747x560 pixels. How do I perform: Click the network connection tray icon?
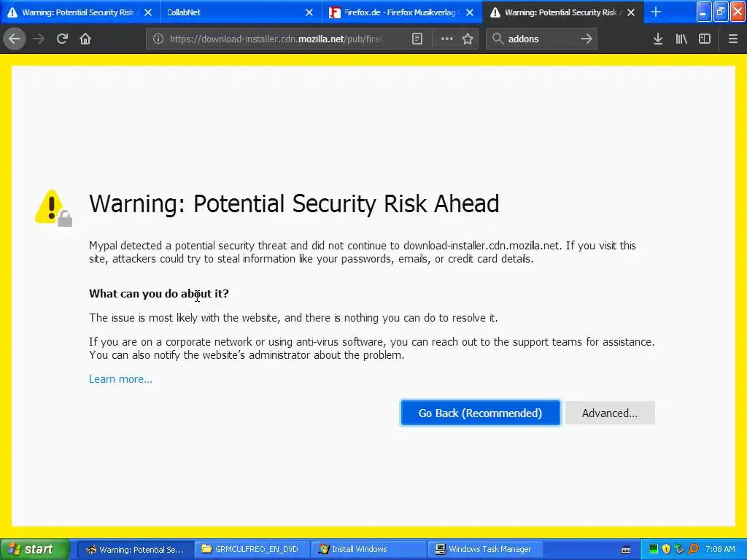[680, 549]
